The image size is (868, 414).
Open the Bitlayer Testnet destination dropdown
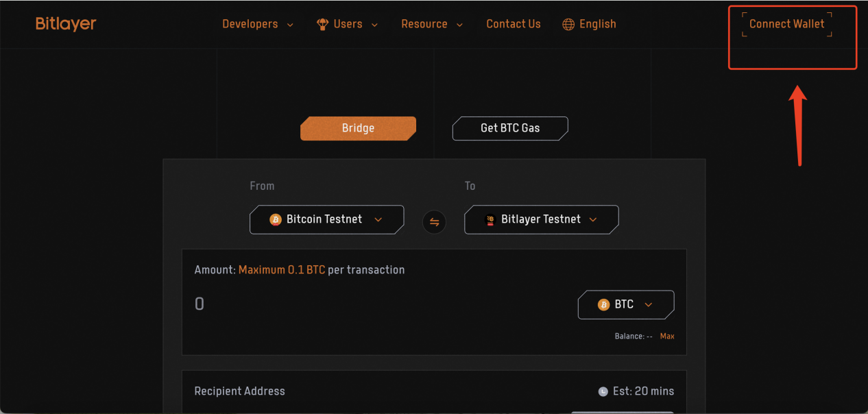pos(542,220)
